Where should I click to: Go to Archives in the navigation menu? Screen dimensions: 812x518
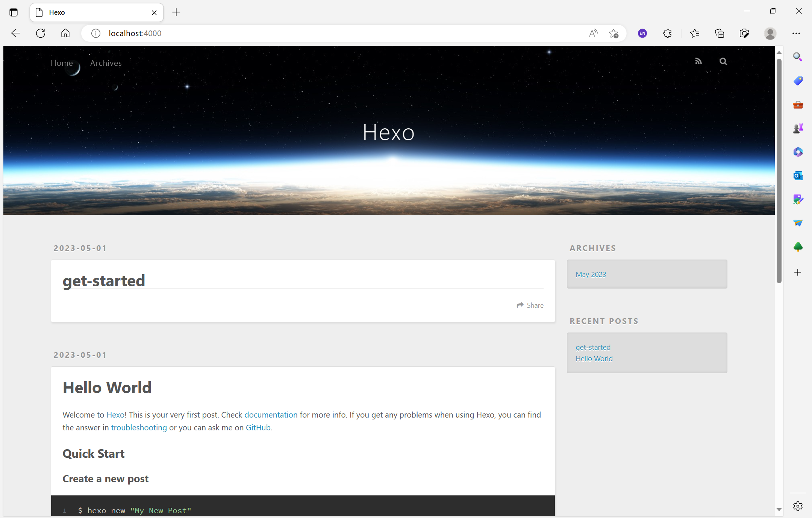pyautogui.click(x=106, y=63)
